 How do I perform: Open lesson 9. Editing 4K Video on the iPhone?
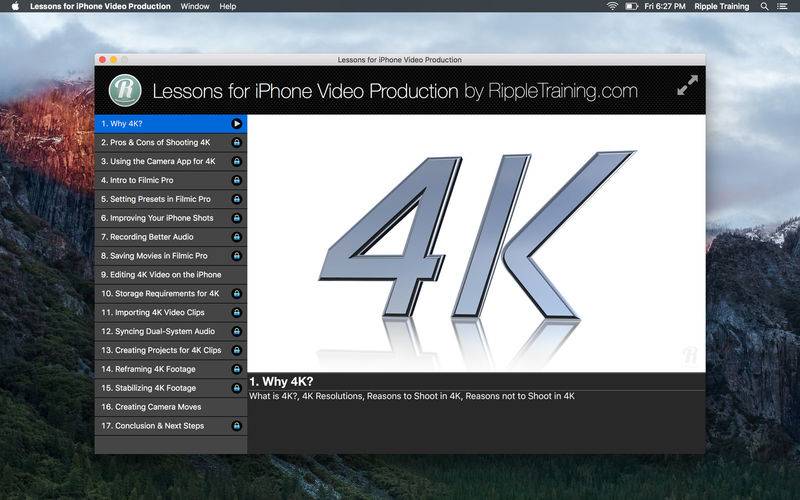[170, 274]
